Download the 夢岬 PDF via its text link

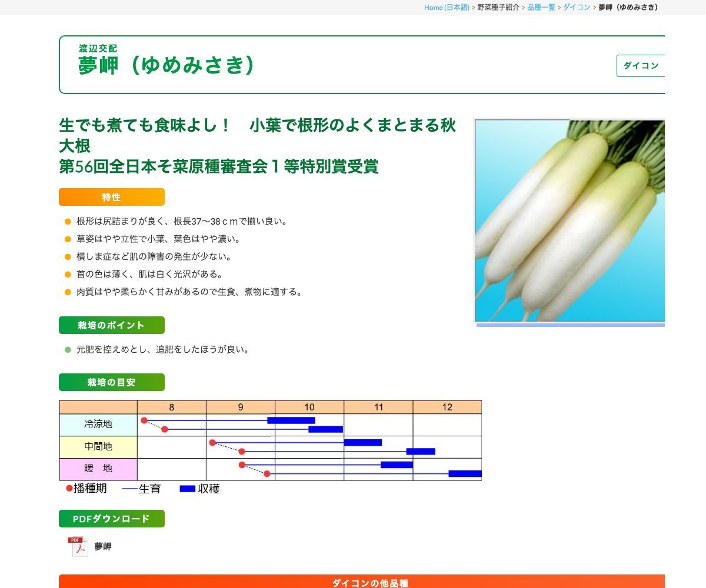pos(103,546)
